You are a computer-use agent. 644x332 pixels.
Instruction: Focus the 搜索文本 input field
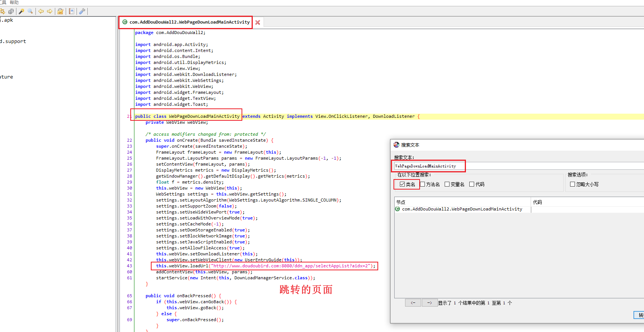coord(519,166)
